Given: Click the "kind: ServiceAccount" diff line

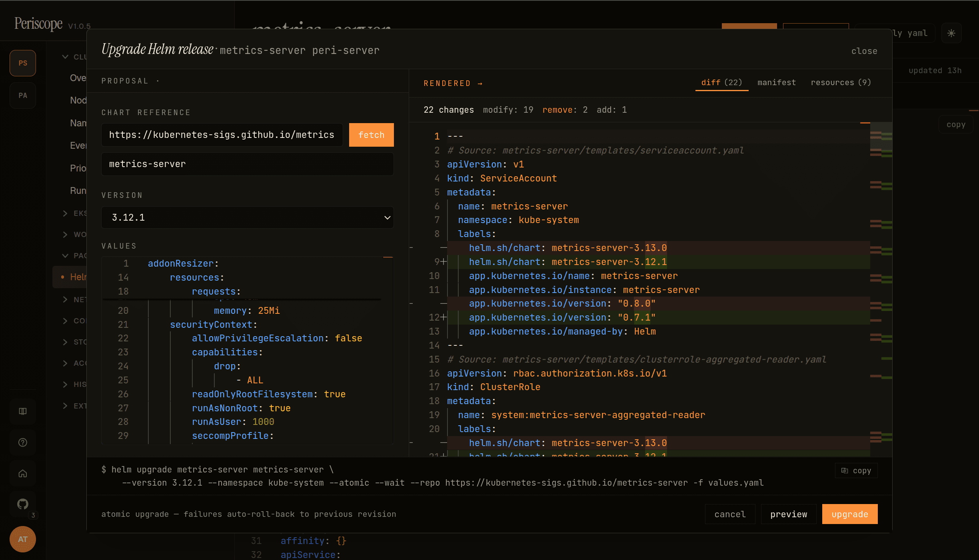Looking at the screenshot, I should coord(502,178).
